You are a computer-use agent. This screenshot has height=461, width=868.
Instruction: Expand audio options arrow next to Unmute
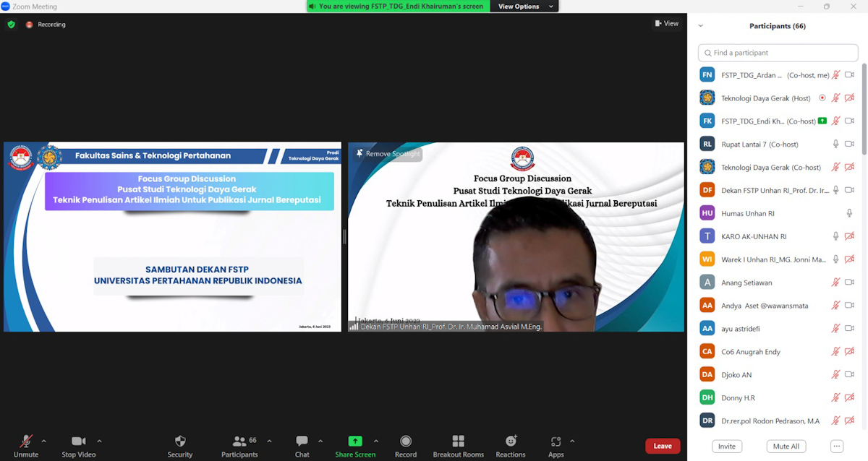(x=44, y=441)
